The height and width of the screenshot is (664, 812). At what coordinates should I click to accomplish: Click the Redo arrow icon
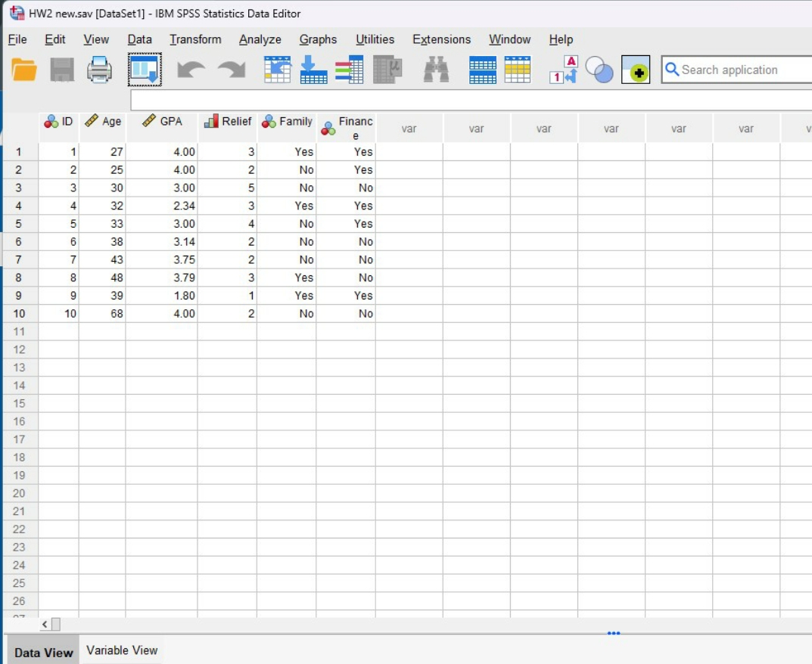(x=232, y=70)
